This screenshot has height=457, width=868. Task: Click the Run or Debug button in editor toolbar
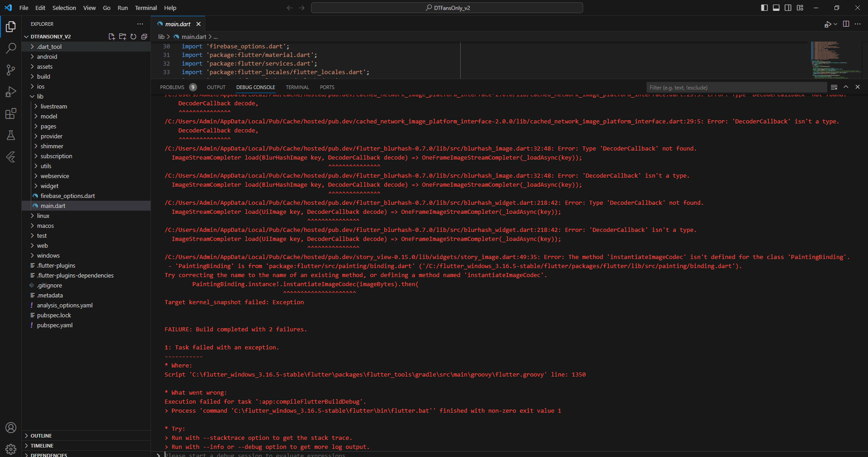(827, 24)
